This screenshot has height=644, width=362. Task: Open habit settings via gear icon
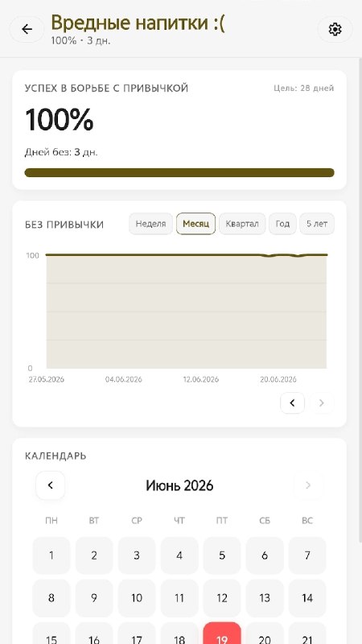(x=335, y=29)
